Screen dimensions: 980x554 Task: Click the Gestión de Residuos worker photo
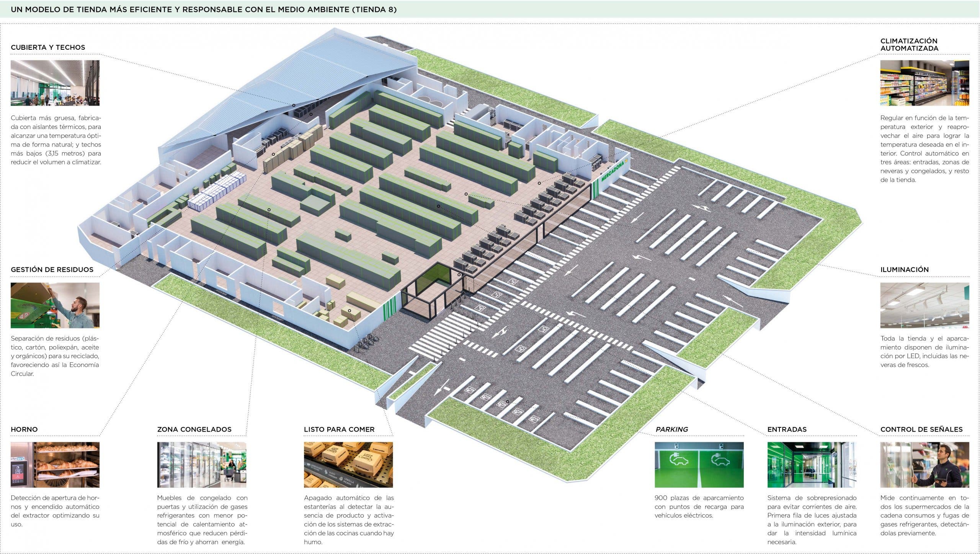[55, 305]
